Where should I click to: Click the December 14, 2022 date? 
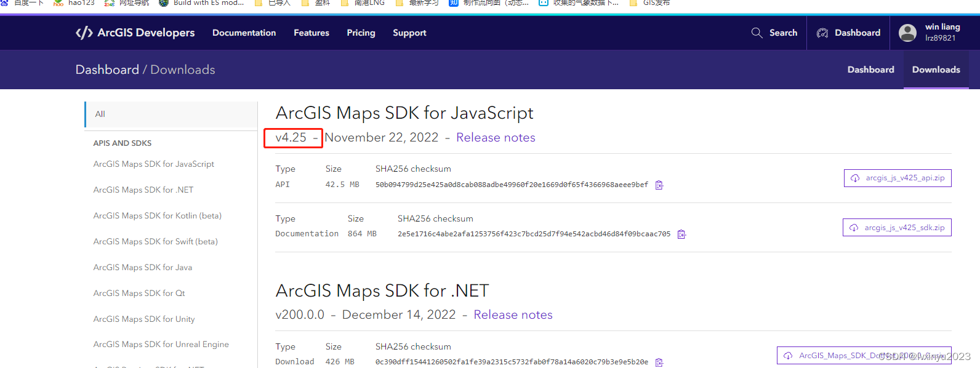(399, 314)
